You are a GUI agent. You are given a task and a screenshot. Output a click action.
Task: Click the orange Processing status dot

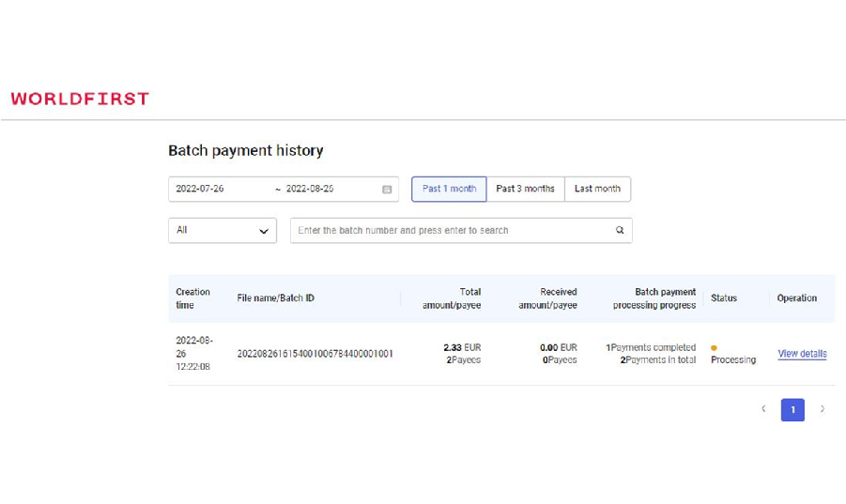pos(715,348)
